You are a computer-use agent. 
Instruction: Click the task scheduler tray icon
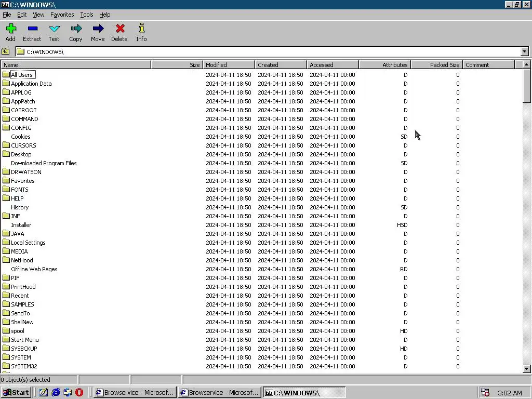[485, 393]
